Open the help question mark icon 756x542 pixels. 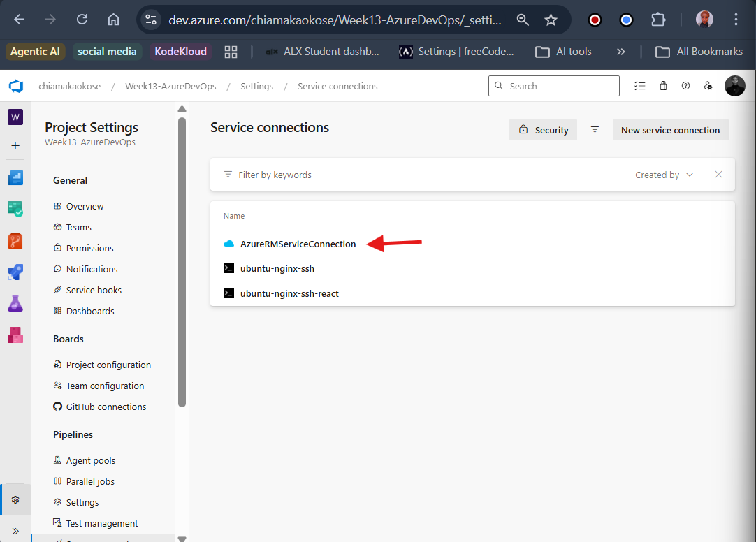(x=685, y=86)
